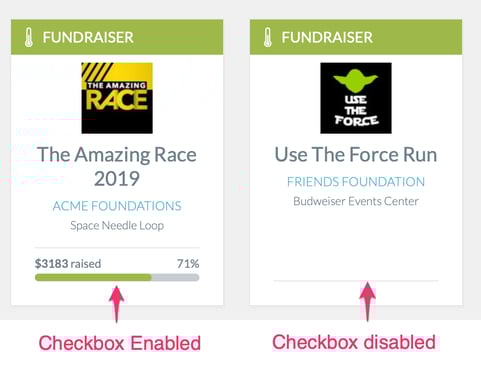Click the green fundraising progress bar

coord(93,277)
